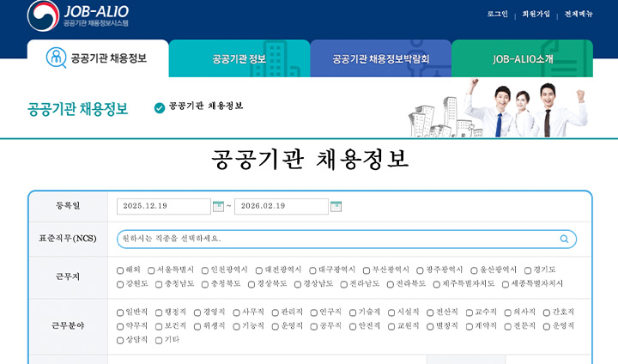Select the 공무직 checkbox
618x364 pixels.
click(x=314, y=326)
